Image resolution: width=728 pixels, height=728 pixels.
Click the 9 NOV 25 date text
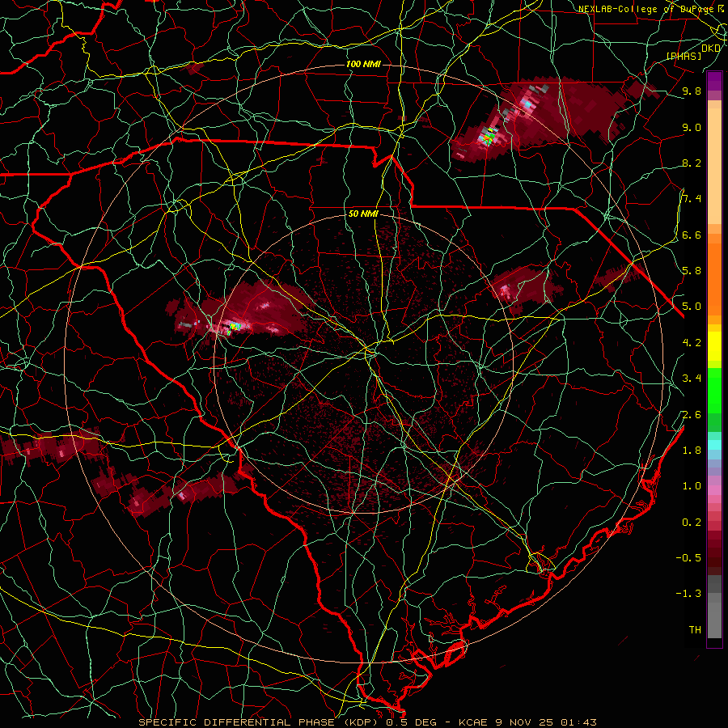523,722
